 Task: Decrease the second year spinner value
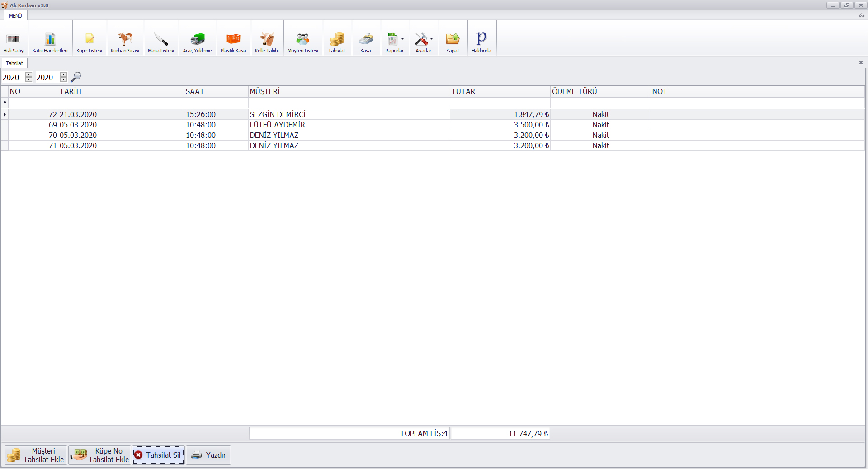[x=64, y=80]
